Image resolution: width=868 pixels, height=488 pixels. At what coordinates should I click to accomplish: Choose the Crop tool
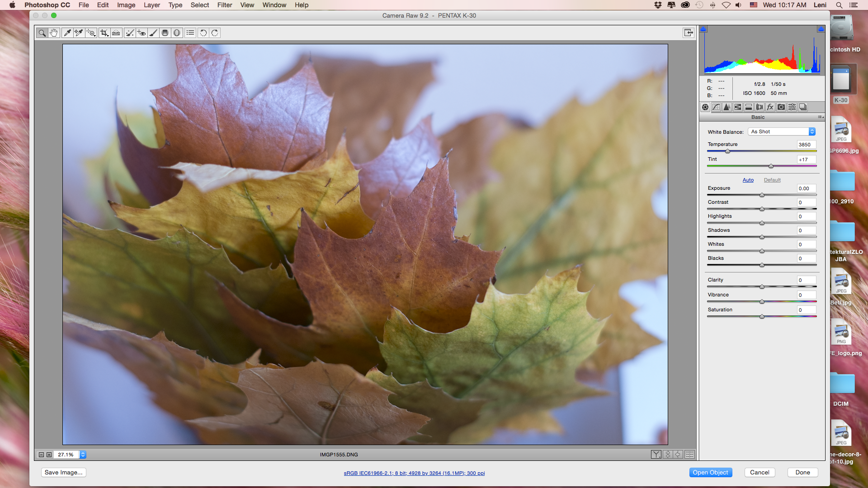(104, 33)
